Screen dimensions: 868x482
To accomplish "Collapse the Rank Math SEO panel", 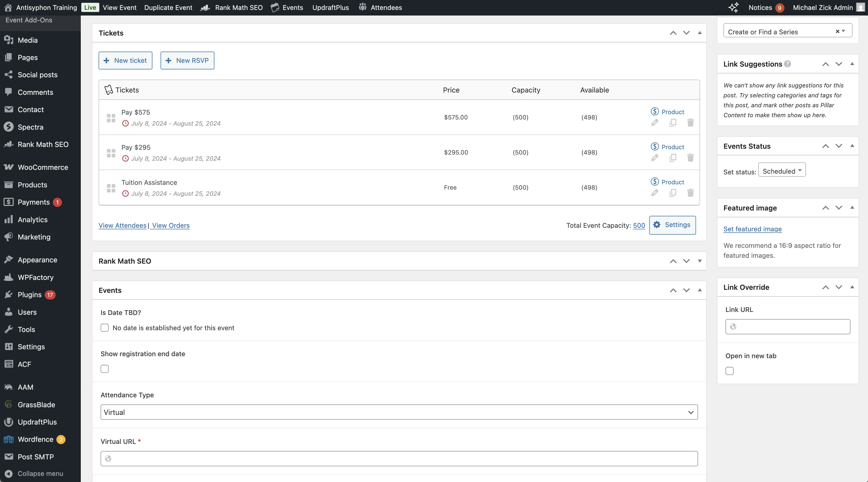I will tap(700, 261).
